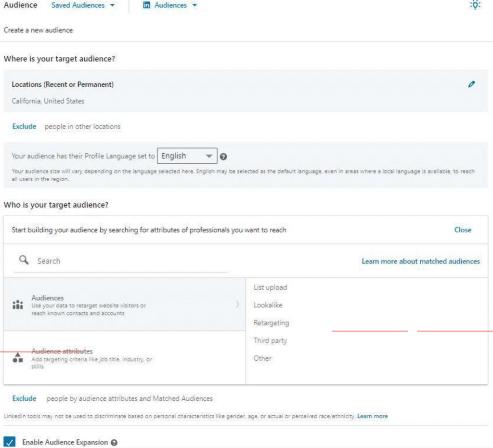Click the lightbulb tips icon
This screenshot has width=493, height=448.
click(475, 5)
